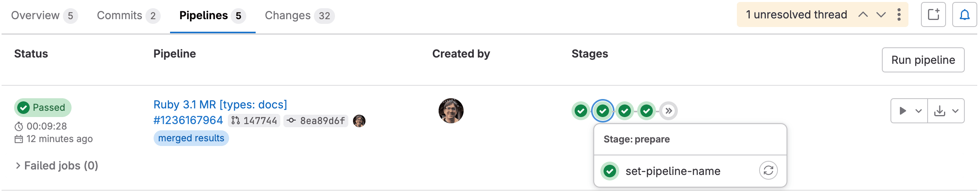Jump to next unresolved thread

pyautogui.click(x=881, y=15)
